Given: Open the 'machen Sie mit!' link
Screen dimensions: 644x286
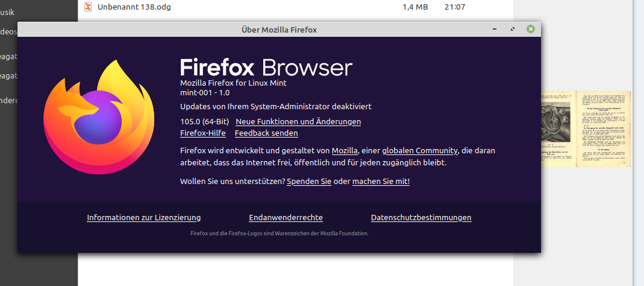Looking at the screenshot, I should point(381,182).
